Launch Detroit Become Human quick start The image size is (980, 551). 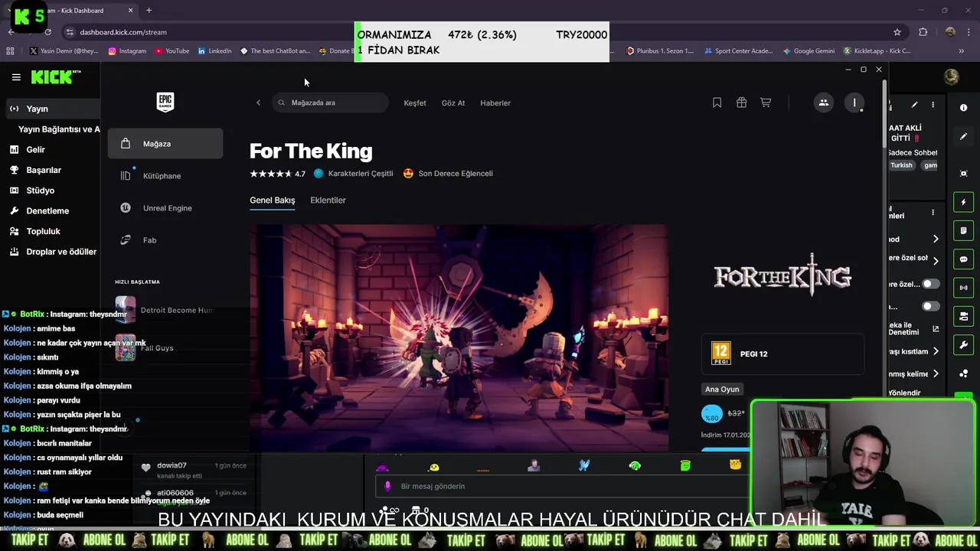click(164, 310)
